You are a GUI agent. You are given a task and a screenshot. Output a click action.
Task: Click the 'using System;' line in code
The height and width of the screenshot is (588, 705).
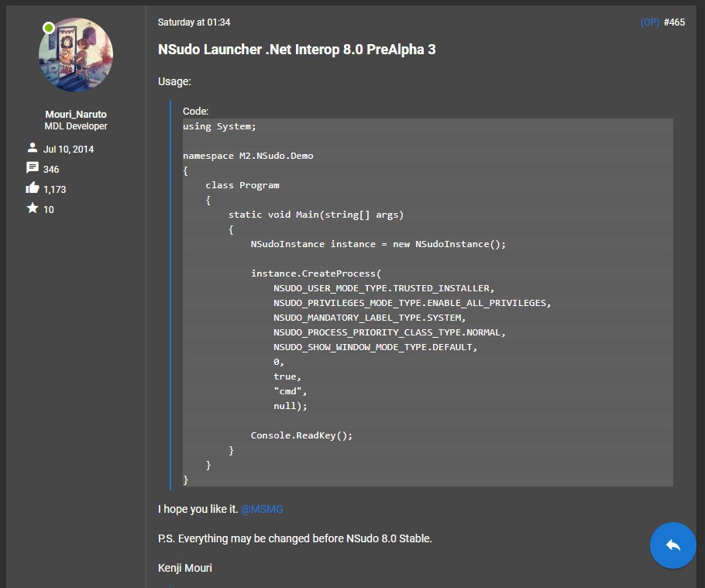click(x=219, y=126)
